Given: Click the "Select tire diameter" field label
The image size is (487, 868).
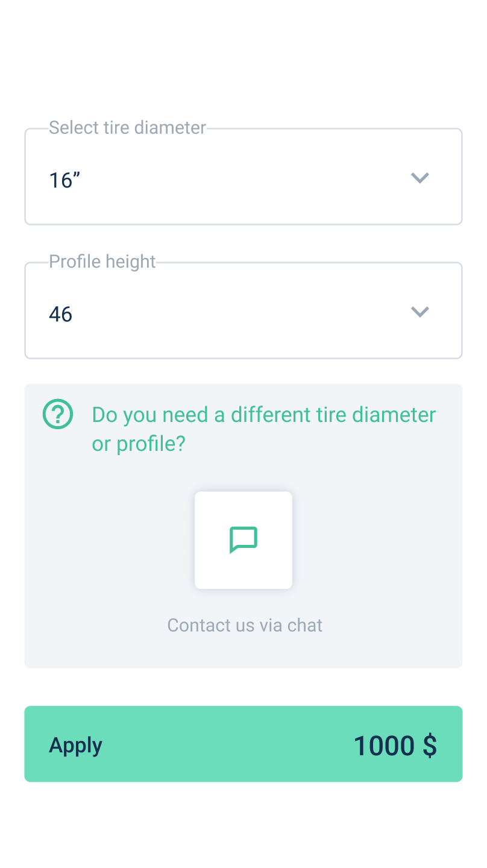Looking at the screenshot, I should click(x=127, y=128).
